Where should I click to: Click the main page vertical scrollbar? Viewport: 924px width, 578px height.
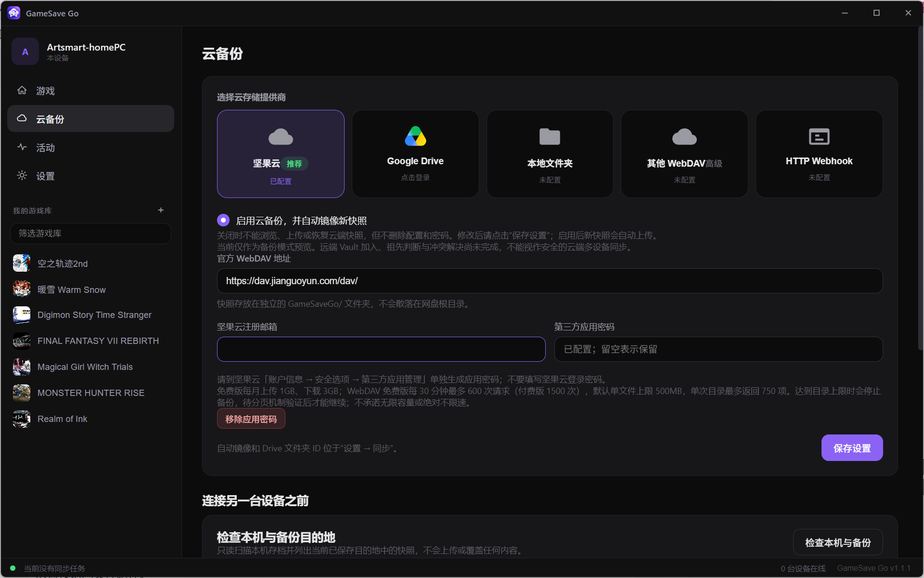[920, 188]
